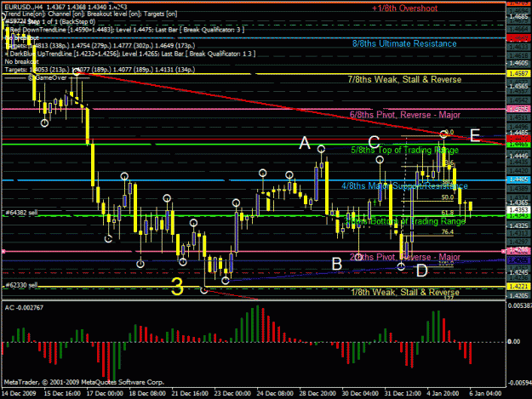This screenshot has width=532, height=399.
Task: Select '6/8ths Pivot, Reverse - Major' label
Action: tap(405, 115)
